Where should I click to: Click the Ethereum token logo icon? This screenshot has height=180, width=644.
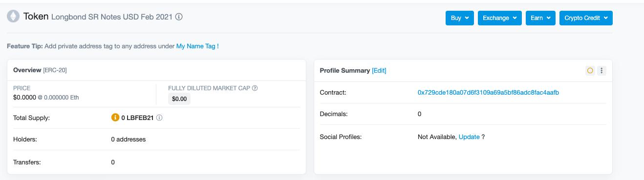(13, 17)
